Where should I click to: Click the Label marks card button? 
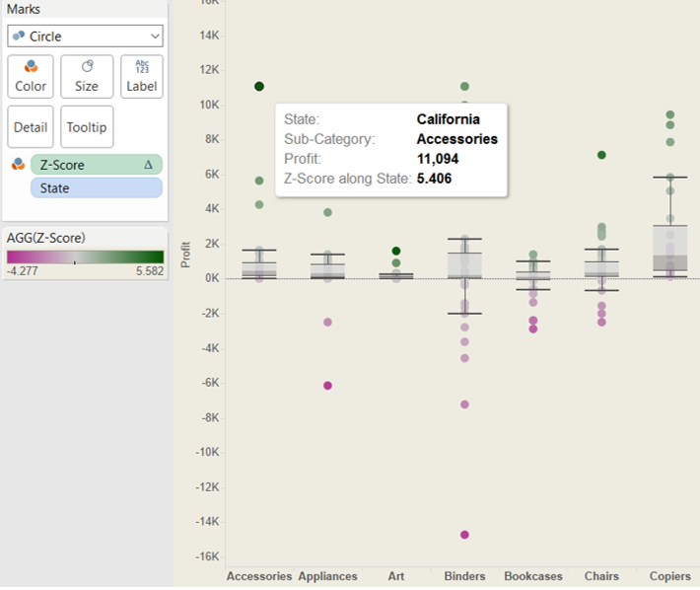point(142,77)
